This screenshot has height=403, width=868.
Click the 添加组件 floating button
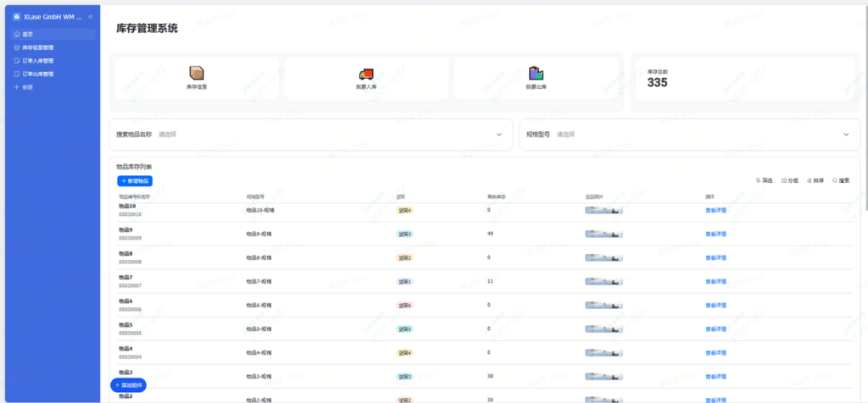tap(129, 385)
